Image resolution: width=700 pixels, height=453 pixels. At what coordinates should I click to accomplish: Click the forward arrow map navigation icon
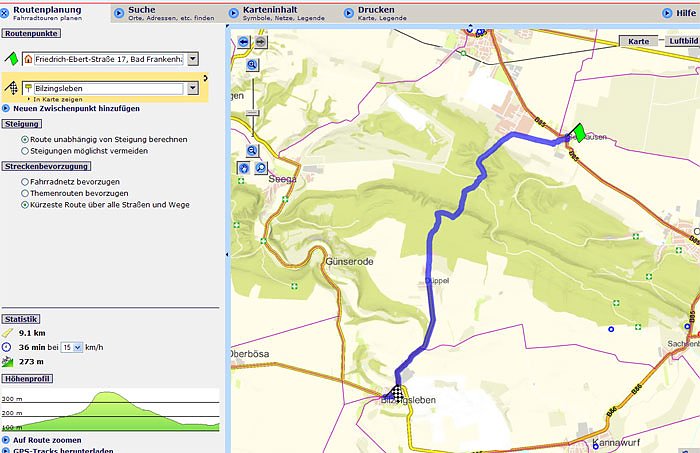pyautogui.click(x=260, y=42)
